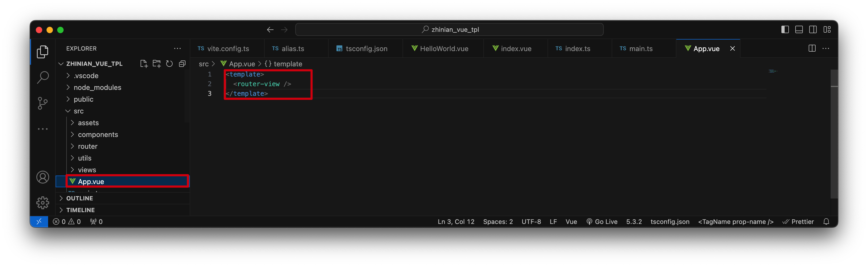Click the Prettier status item
The image size is (868, 267).
[798, 222]
